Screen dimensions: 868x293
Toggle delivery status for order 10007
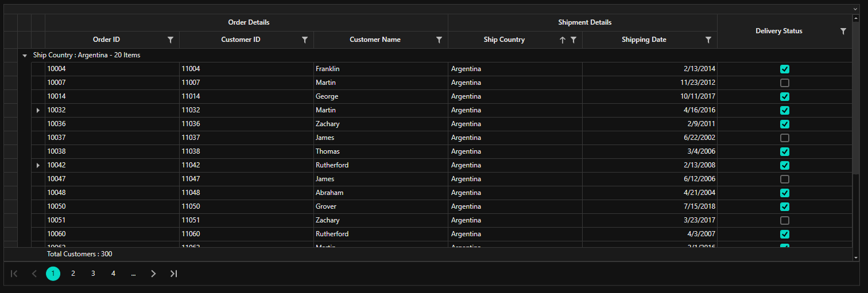[x=785, y=83]
